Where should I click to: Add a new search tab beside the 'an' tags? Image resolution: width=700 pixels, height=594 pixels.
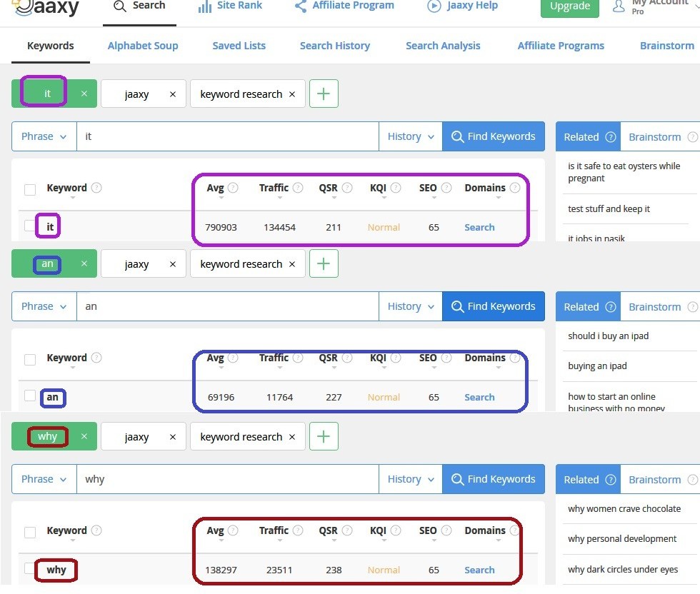tap(324, 263)
